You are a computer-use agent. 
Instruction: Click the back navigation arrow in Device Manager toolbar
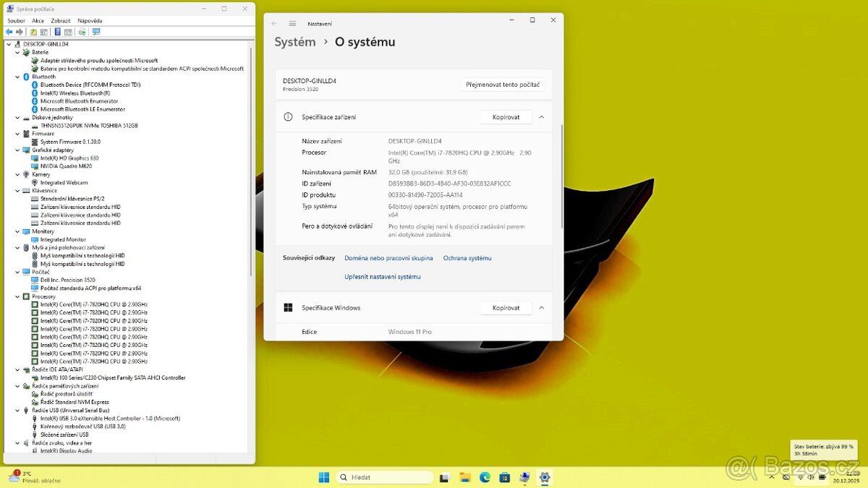(x=9, y=32)
